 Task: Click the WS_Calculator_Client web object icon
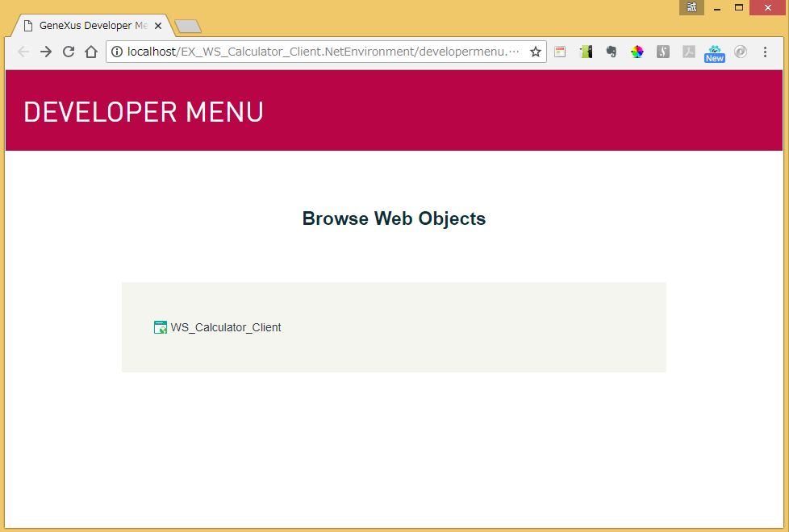[x=161, y=327]
